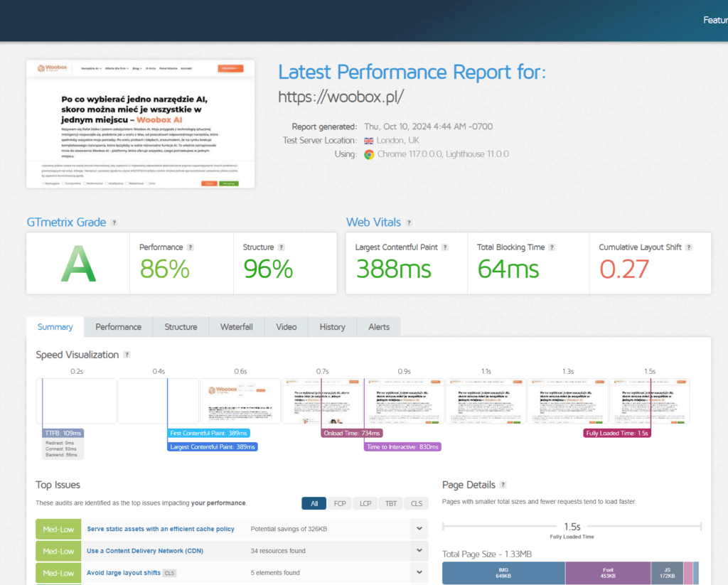Click the Total Blocking Time help icon
Viewport: 728px width, 585px height.
(x=552, y=247)
